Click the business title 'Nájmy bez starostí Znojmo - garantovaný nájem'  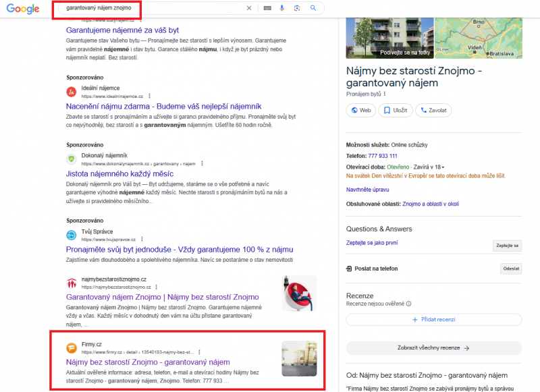pyautogui.click(x=414, y=77)
